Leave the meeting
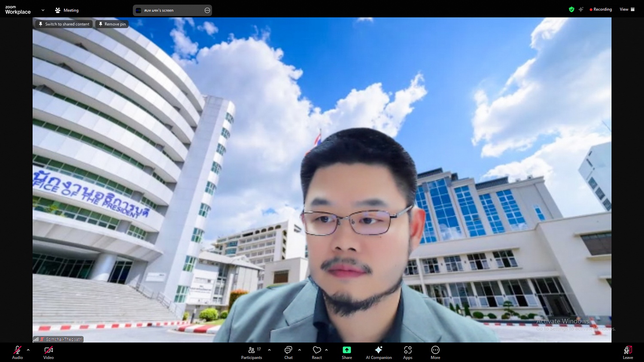Image resolution: width=644 pixels, height=362 pixels. (628, 352)
